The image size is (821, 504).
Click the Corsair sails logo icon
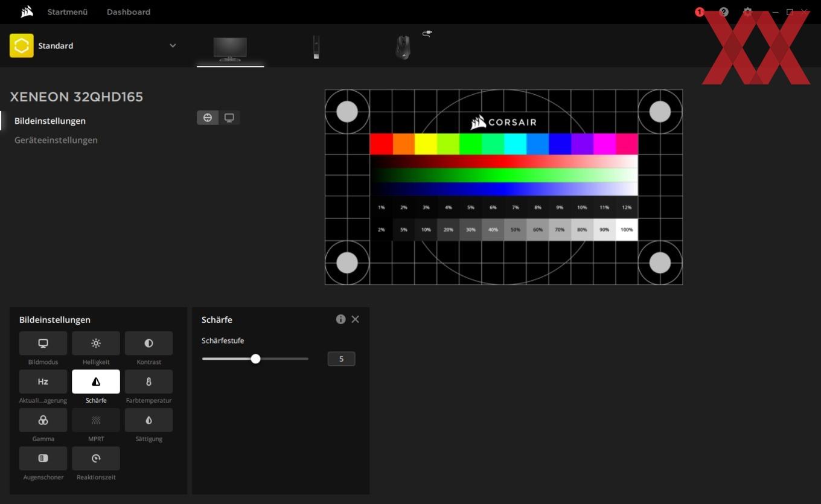point(27,11)
